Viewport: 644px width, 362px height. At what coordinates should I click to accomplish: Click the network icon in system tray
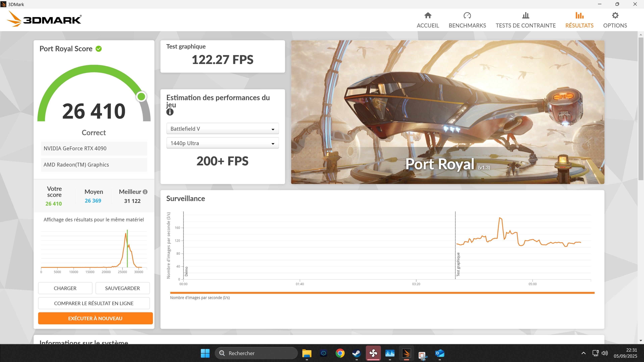point(596,353)
